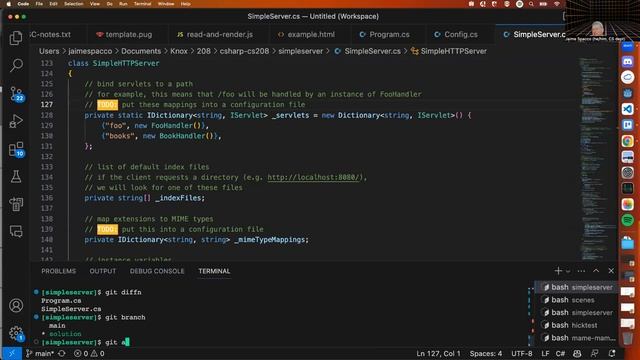Open Google Chrome from the dock
Viewport: 640px width, 360px height.
[x=627, y=141]
